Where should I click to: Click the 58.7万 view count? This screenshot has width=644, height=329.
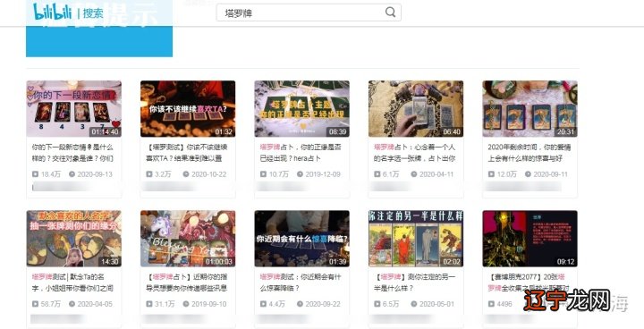pyautogui.click(x=51, y=304)
